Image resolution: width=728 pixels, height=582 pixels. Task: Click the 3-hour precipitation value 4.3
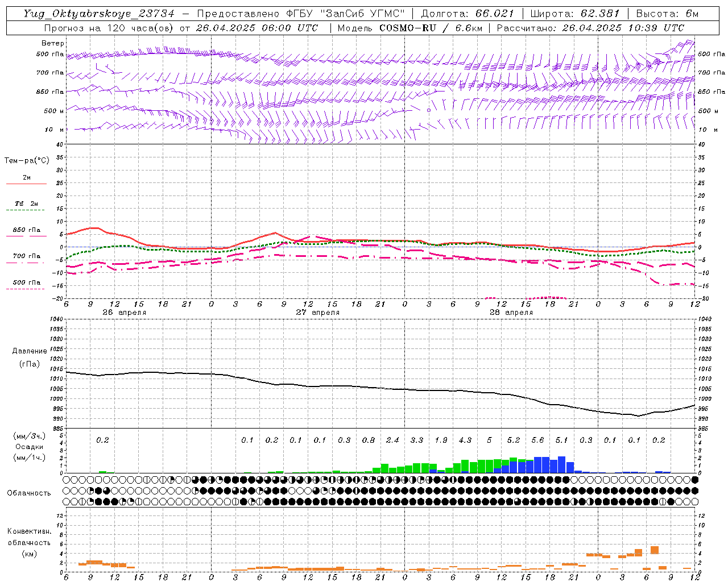tap(465, 440)
